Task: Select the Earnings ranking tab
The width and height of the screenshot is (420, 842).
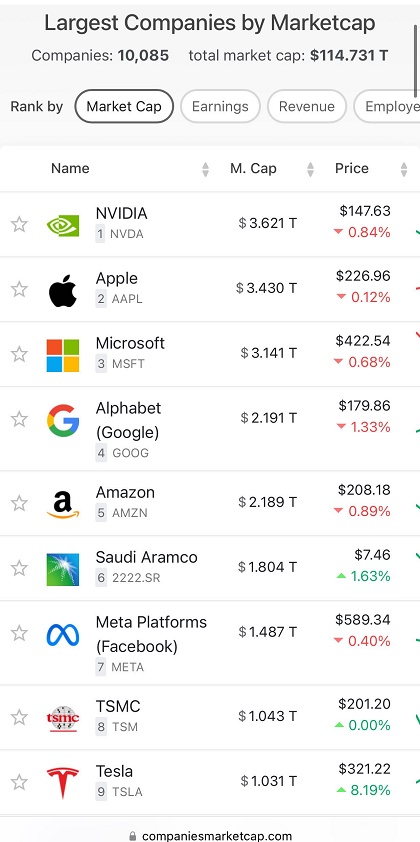Action: pos(220,106)
